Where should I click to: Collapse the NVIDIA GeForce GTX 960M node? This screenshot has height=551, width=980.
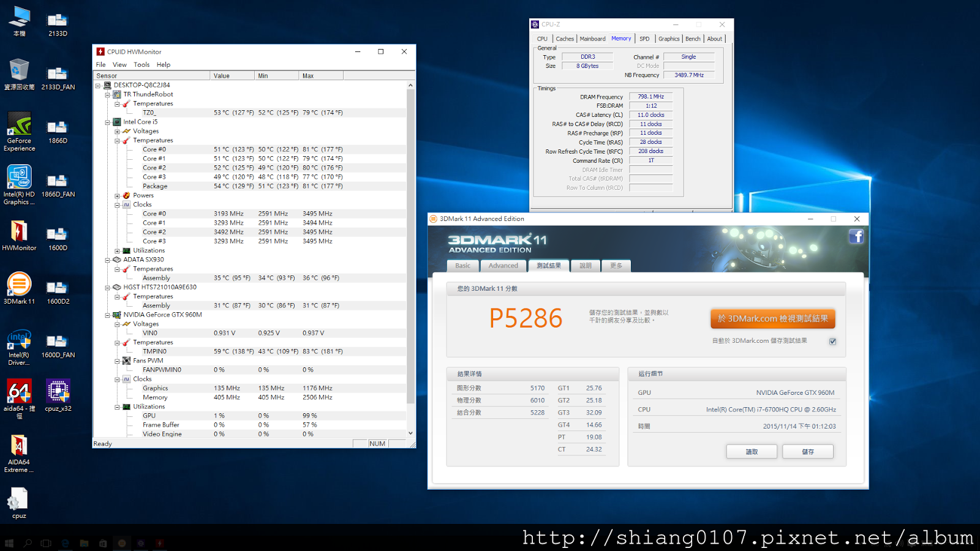(x=107, y=315)
